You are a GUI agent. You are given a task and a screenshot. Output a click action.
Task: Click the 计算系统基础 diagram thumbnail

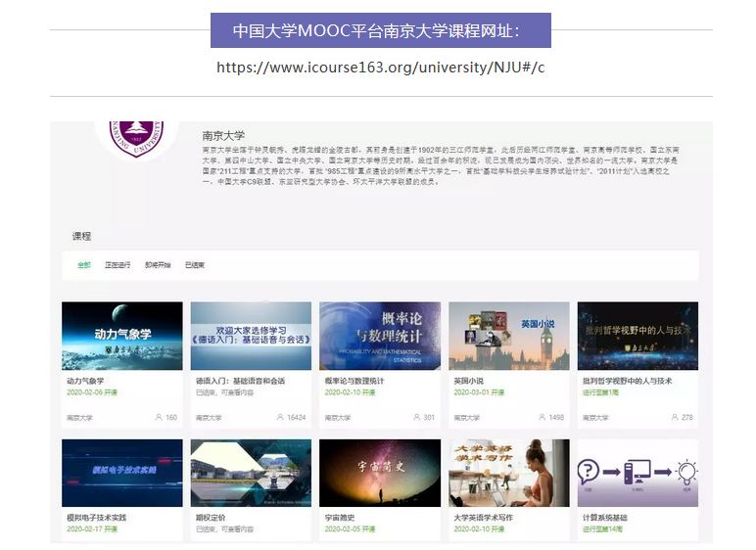pyautogui.click(x=638, y=473)
